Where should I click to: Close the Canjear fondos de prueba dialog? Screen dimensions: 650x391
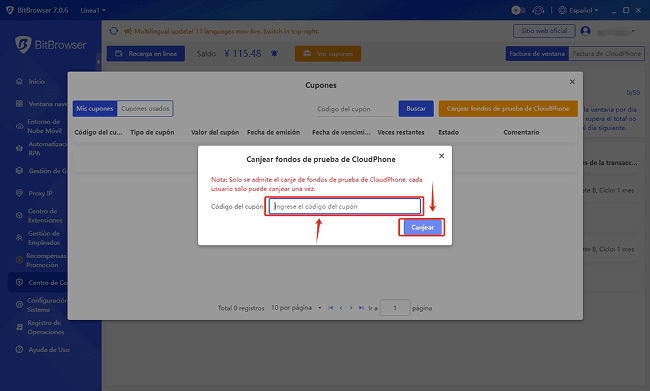click(441, 156)
